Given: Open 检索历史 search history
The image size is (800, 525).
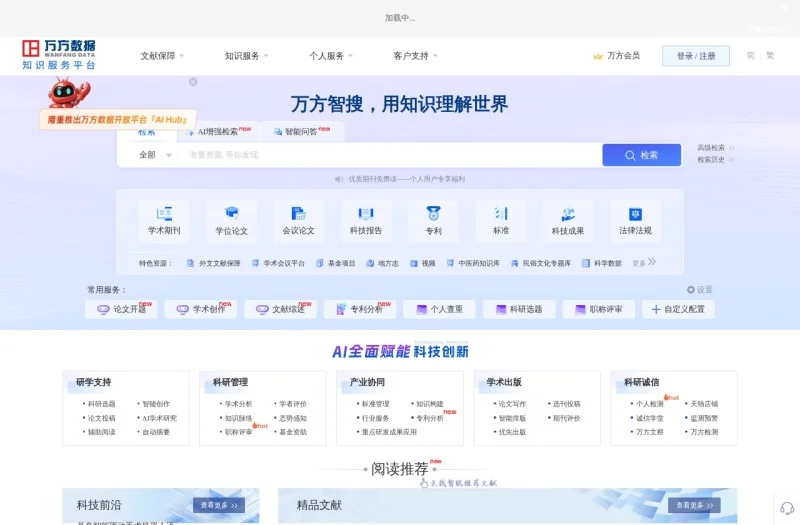Looking at the screenshot, I should coord(716,160).
